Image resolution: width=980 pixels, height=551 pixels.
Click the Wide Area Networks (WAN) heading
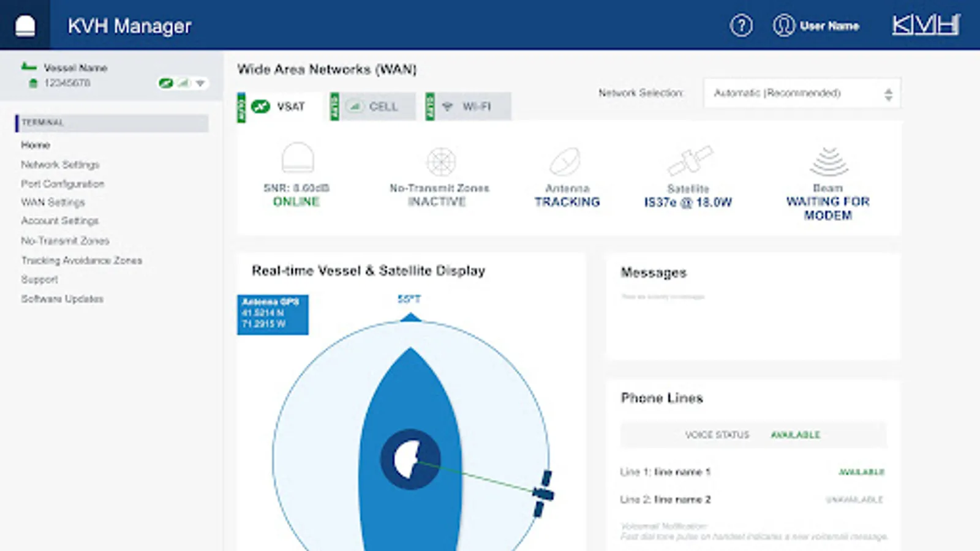click(327, 69)
